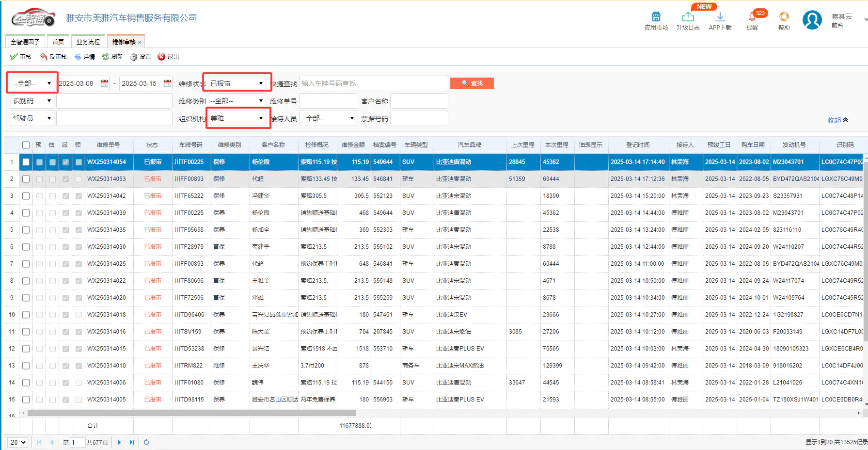Select the checkbox for row WX250314053
Screen dimensions: 868x450
26,179
